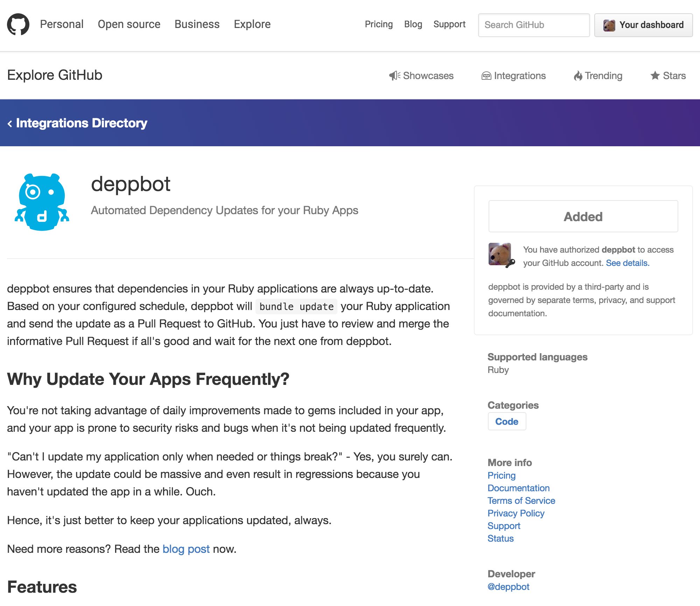Viewport: 700px width, 606px height.
Task: Open the blog post link
Action: click(x=186, y=549)
